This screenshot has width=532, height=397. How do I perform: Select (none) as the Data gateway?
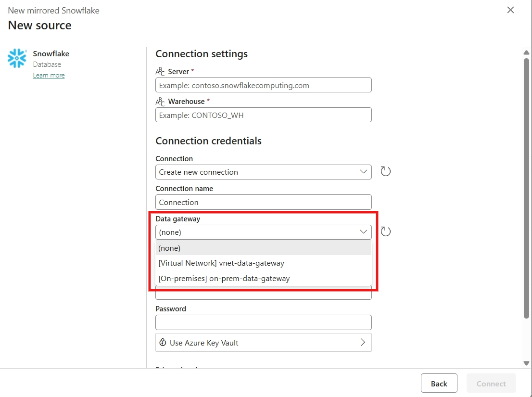pos(264,248)
